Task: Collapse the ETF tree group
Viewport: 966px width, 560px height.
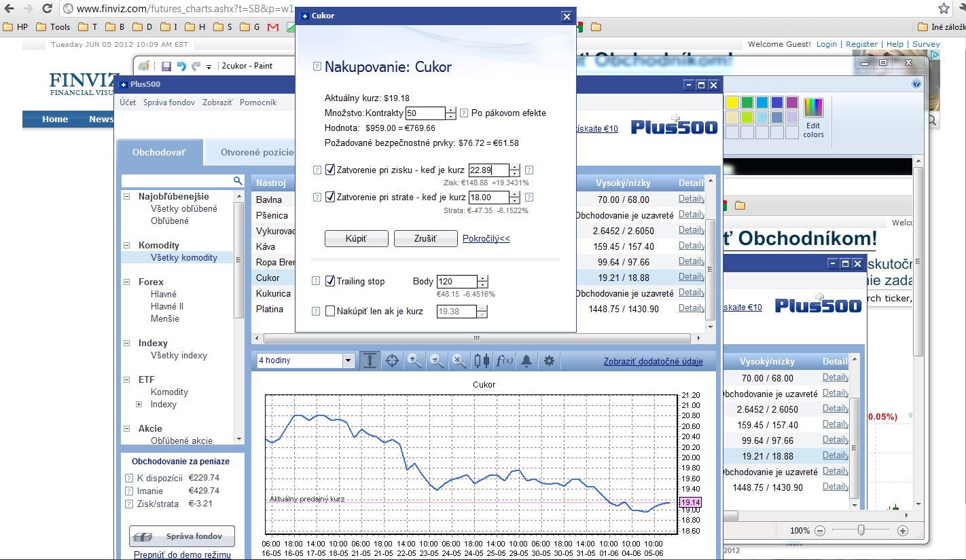Action: pyautogui.click(x=126, y=380)
